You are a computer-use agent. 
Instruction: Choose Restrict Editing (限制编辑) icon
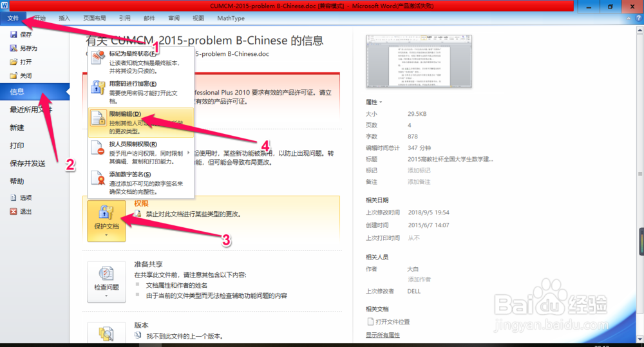click(98, 118)
